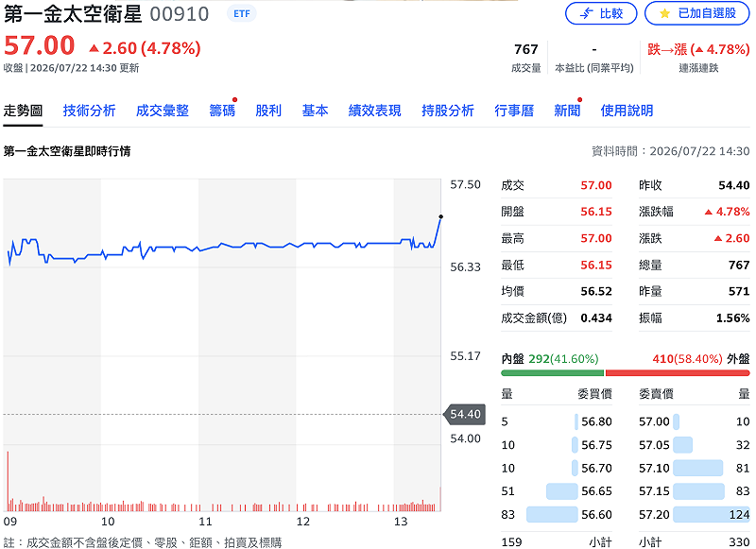Click the 54.40 previous close price marker
Screen dimensions: 756x549
point(464,414)
